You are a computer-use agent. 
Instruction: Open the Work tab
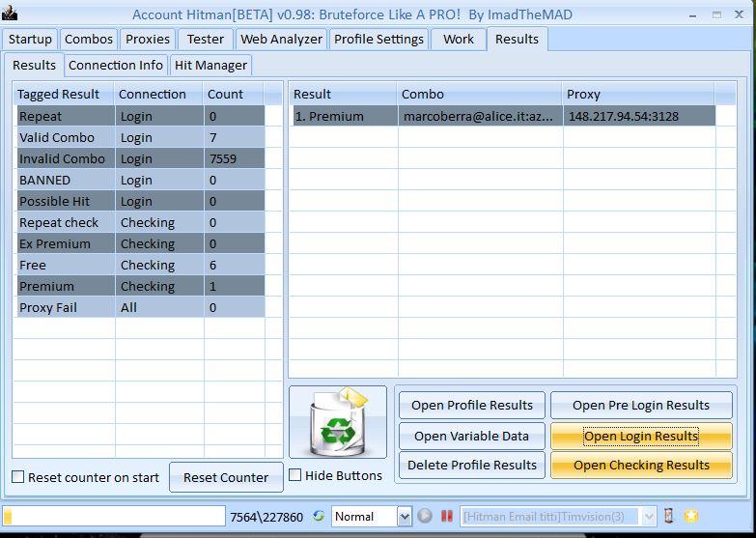coord(459,39)
